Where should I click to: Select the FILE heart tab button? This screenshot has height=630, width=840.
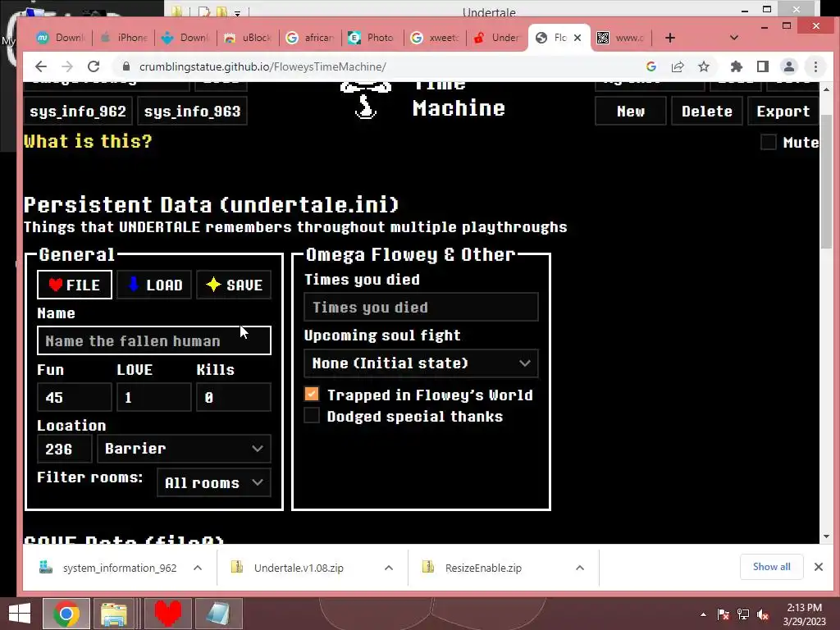coord(75,285)
